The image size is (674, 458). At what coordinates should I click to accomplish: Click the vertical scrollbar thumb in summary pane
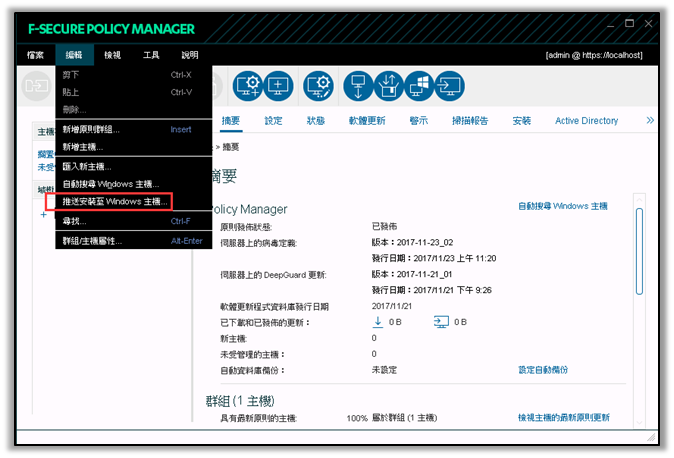pyautogui.click(x=639, y=251)
